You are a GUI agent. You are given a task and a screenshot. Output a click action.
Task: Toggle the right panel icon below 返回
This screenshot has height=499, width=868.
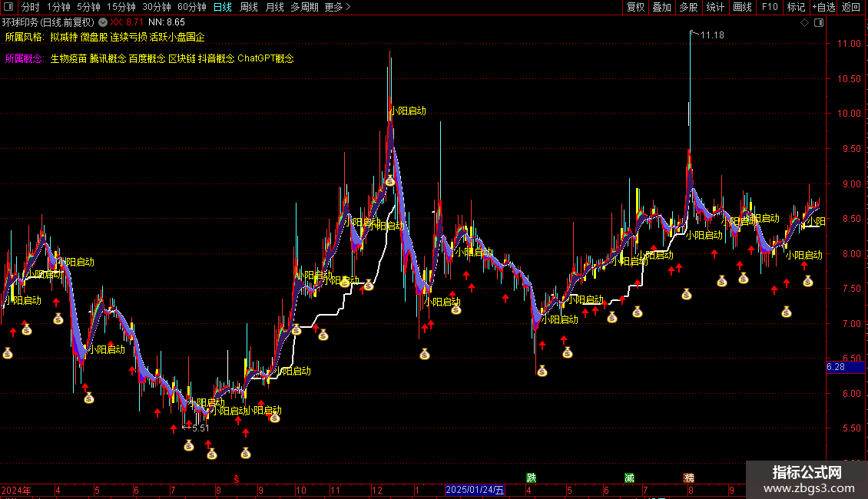(819, 23)
